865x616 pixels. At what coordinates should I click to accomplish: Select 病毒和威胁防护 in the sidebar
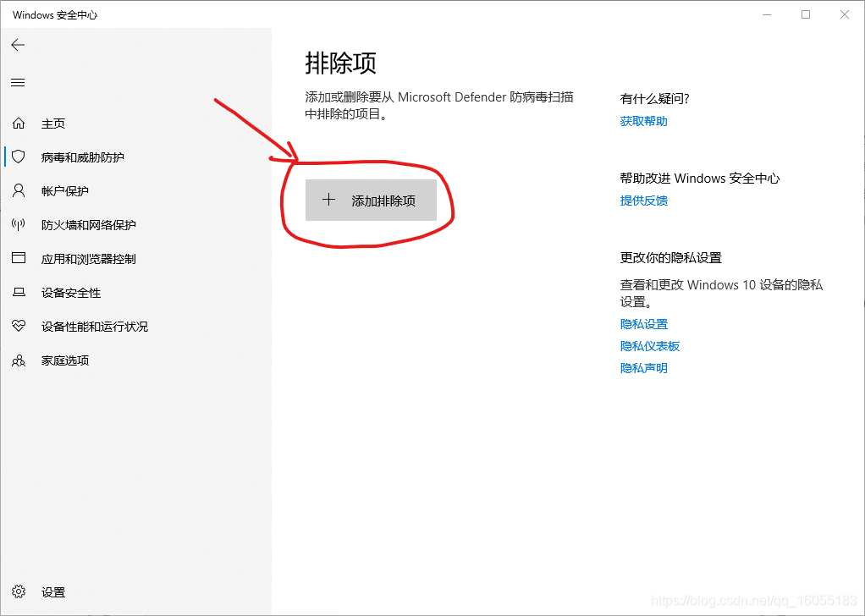[135, 157]
